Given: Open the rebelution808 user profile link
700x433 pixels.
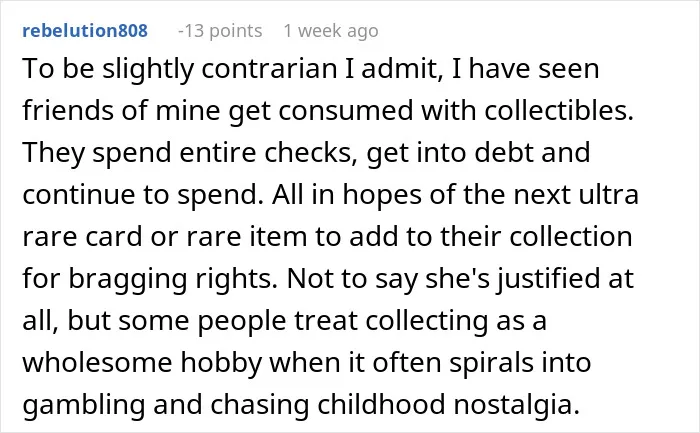Looking at the screenshot, I should click(85, 31).
